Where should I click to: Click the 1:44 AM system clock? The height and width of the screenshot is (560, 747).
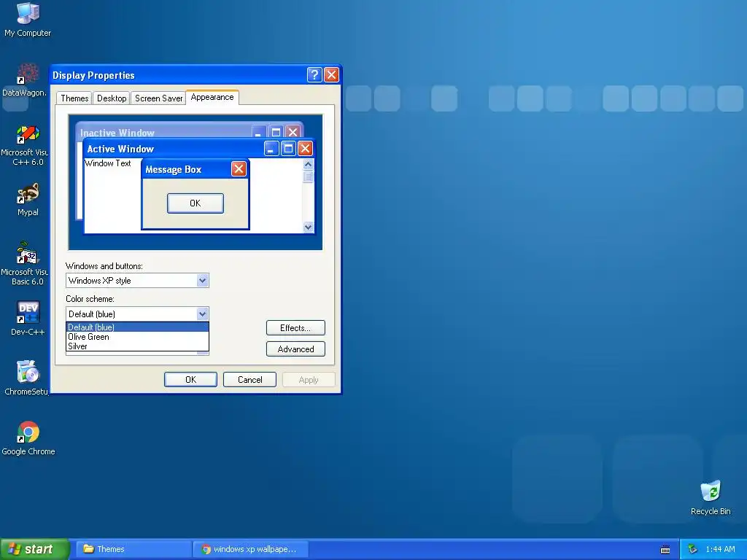coord(720,549)
